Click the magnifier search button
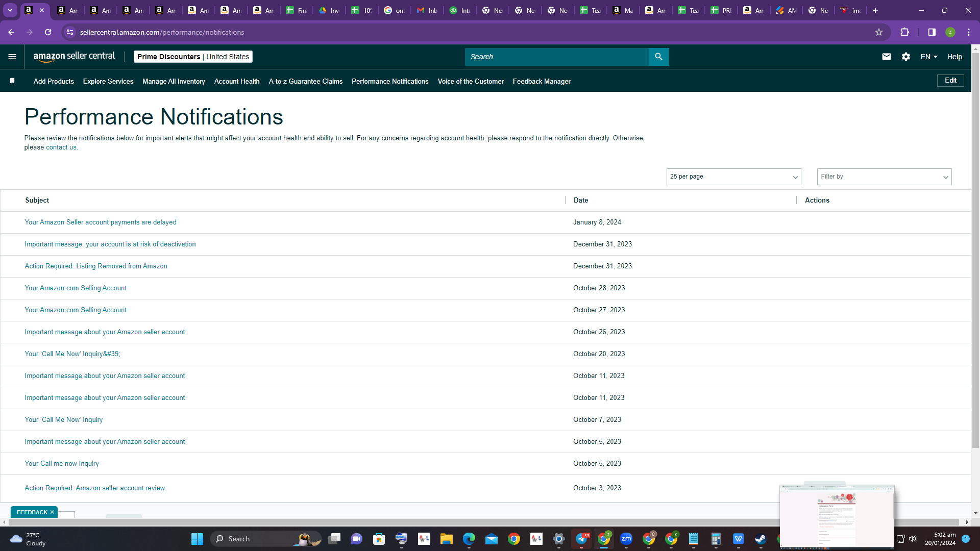Viewport: 980px width, 551px height. pyautogui.click(x=658, y=57)
